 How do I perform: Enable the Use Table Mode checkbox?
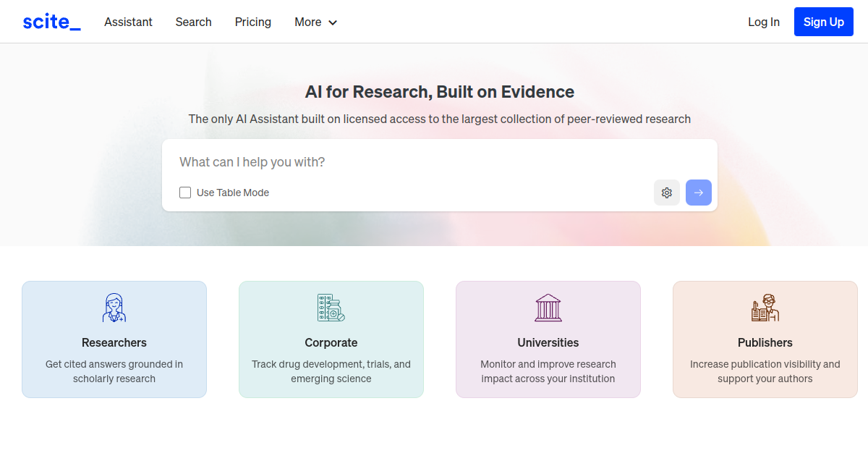[185, 193]
